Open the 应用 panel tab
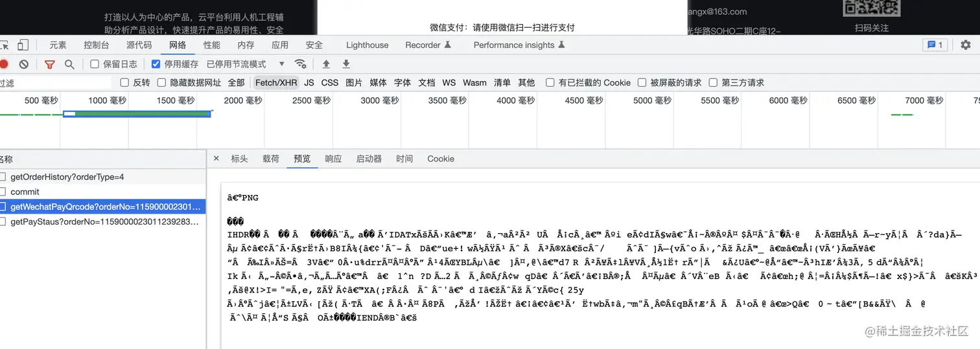 click(x=280, y=45)
